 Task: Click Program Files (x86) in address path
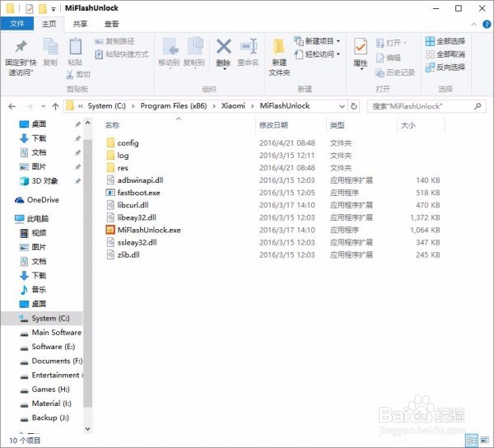[x=174, y=106]
